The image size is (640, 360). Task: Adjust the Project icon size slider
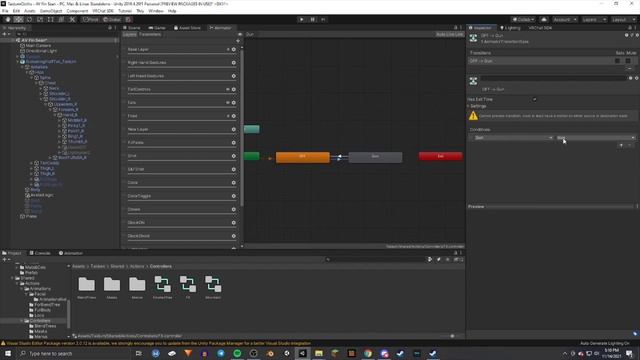452,336
